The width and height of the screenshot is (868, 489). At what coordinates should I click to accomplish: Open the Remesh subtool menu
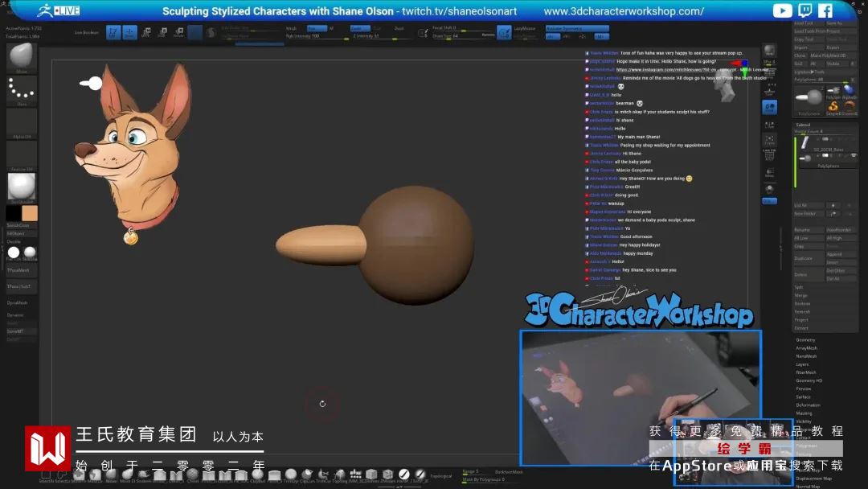(x=802, y=312)
